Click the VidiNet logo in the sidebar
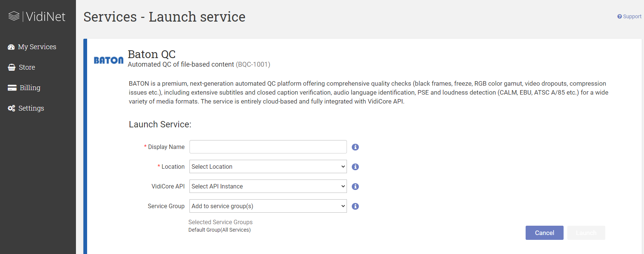This screenshot has width=644, height=254. [37, 16]
